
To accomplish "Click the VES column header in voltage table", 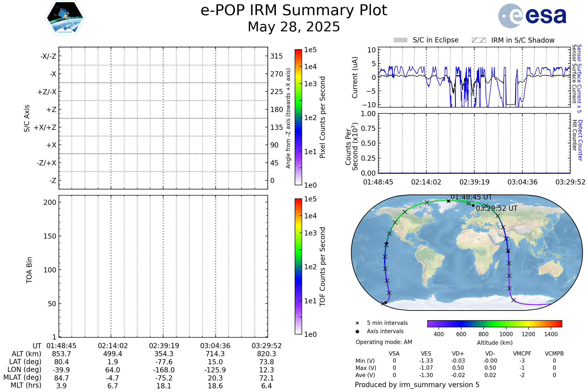I will click(426, 354).
